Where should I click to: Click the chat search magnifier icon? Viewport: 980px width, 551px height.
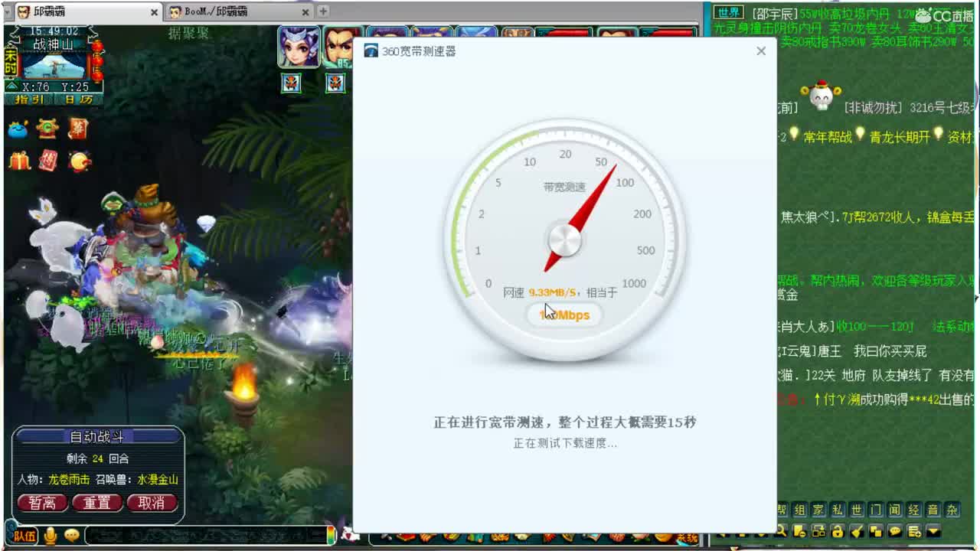tap(782, 530)
